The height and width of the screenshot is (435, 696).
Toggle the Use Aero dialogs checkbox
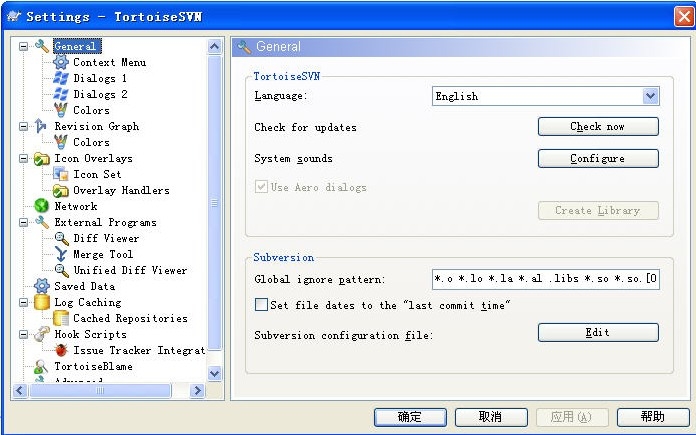pos(262,187)
